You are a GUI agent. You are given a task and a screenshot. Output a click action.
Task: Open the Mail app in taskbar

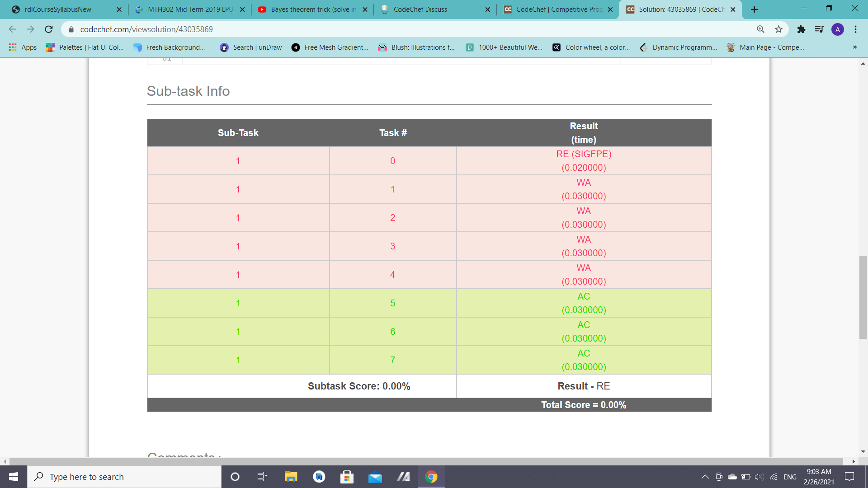tap(375, 477)
